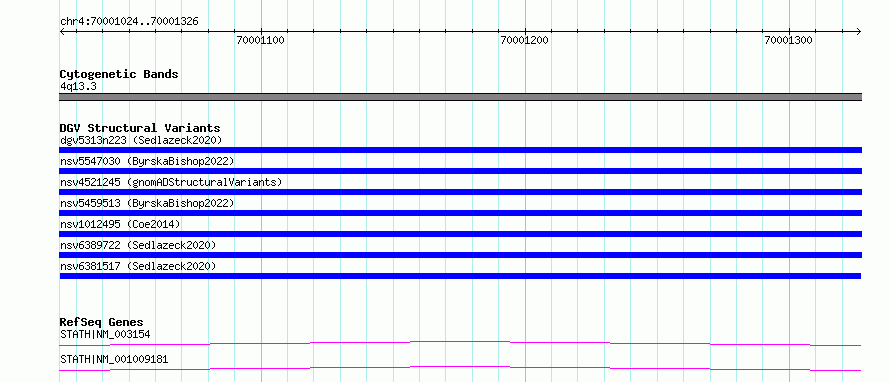
Task: Click the 70001300 ruler tick label
Action: 788,40
